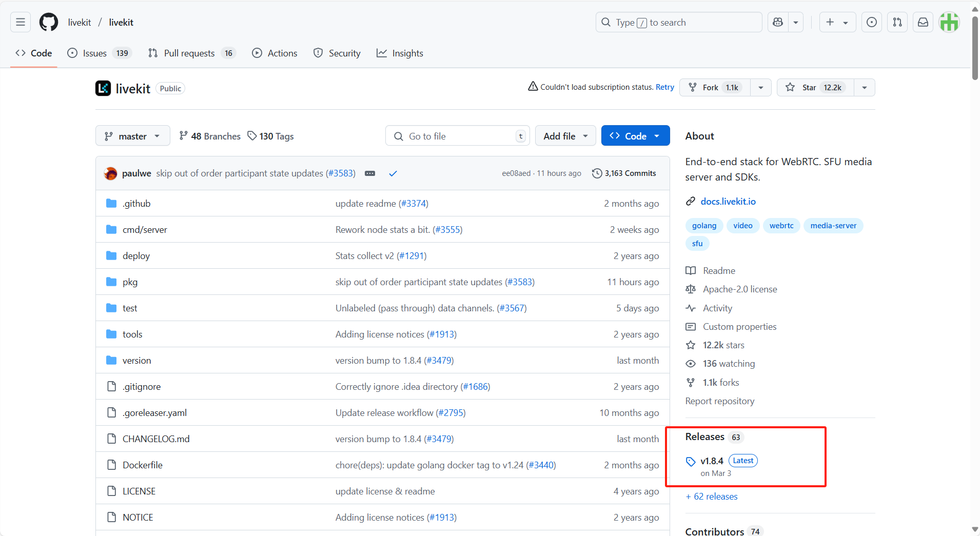Open the user avatar menu
Viewport: 980px width, 536px height.
coord(949,22)
